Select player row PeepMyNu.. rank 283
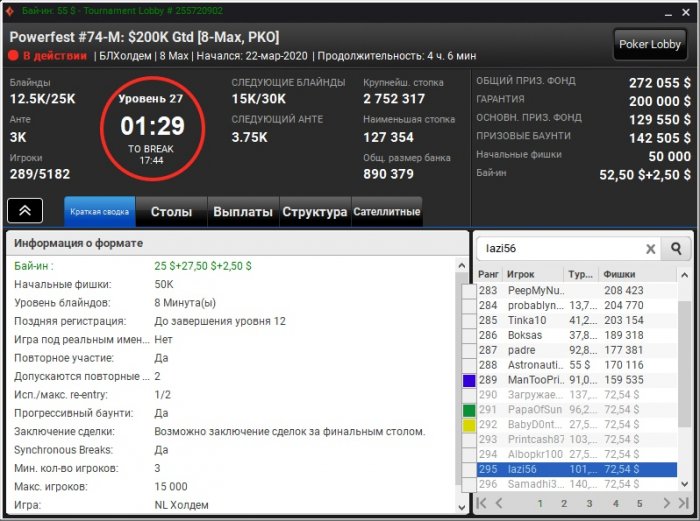The width and height of the screenshot is (700, 521). (577, 291)
